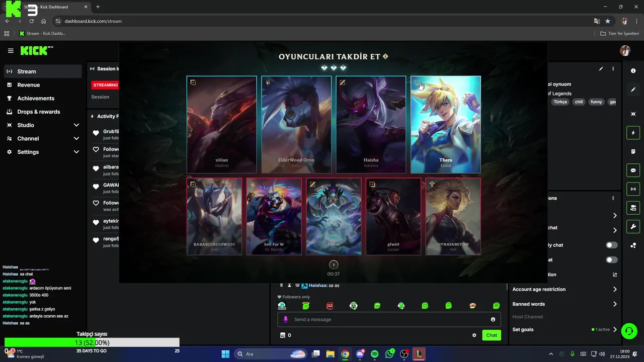Select Sett For W Dr. Mundo card
Image resolution: width=644 pixels, height=362 pixels.
click(x=274, y=216)
